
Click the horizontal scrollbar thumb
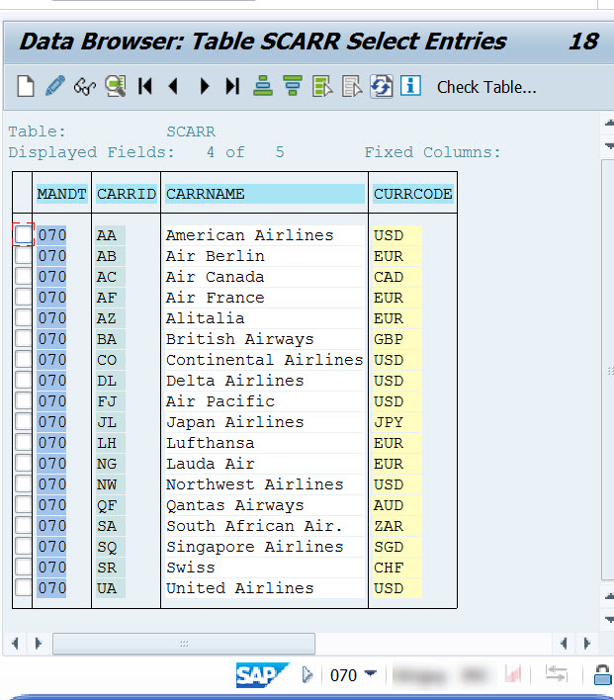(184, 644)
